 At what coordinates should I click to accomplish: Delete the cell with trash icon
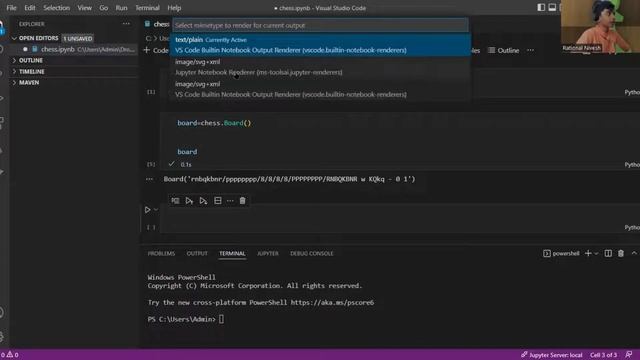point(242,200)
